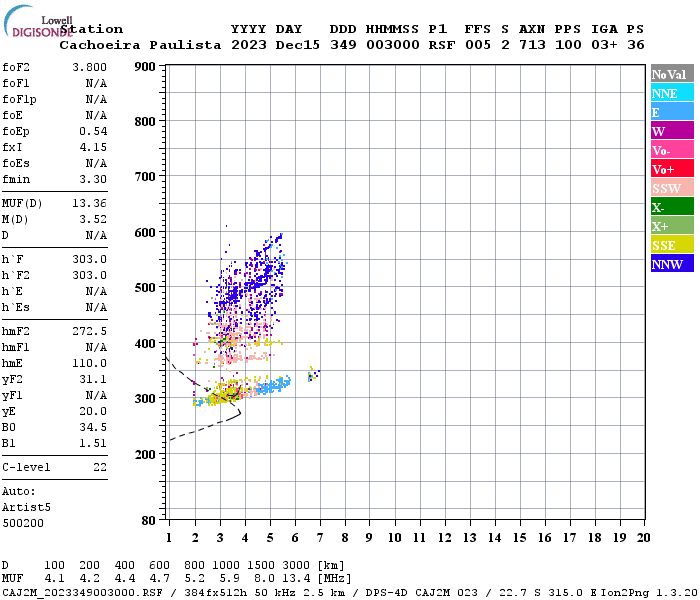The image size is (700, 600).
Task: Select the SSE yellow legend swatch
Action: point(672,244)
